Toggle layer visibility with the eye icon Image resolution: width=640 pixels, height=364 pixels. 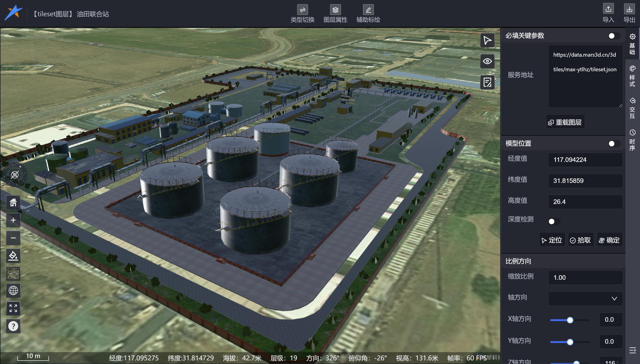point(487,61)
